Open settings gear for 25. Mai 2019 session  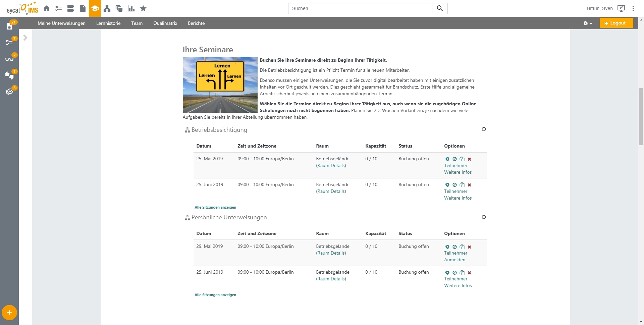click(447, 159)
